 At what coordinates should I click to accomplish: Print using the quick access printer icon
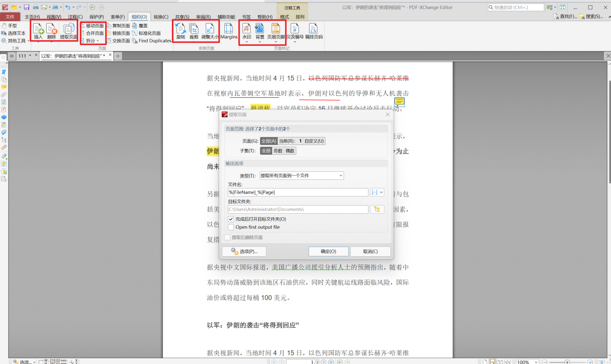(36, 7)
